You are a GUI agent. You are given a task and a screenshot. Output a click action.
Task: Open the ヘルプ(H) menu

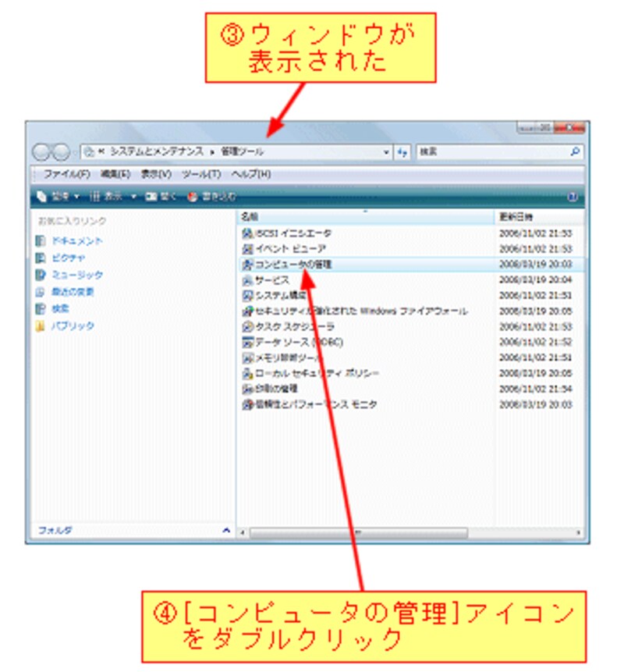click(x=251, y=174)
